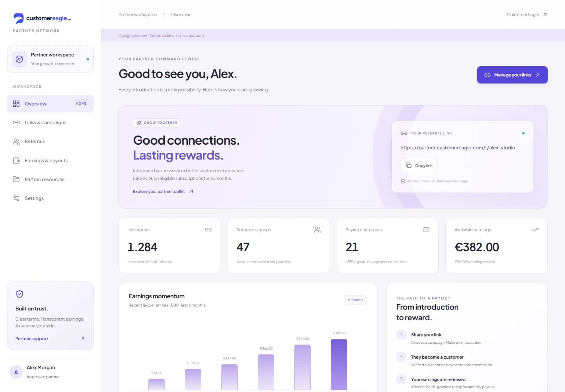Click the Partner workspace swirl icon
Screen dimensions: 565x392
19,59
